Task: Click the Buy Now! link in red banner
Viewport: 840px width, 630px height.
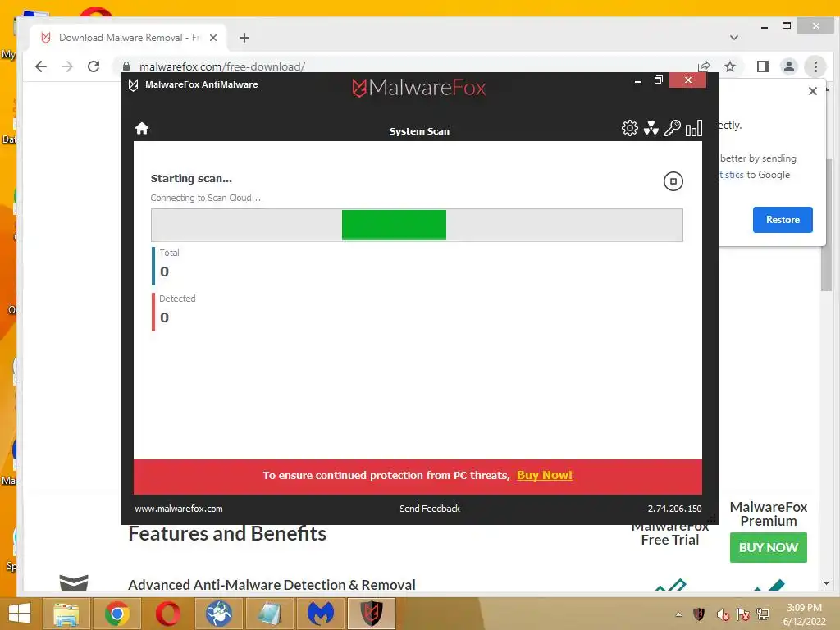Action: [x=545, y=475]
